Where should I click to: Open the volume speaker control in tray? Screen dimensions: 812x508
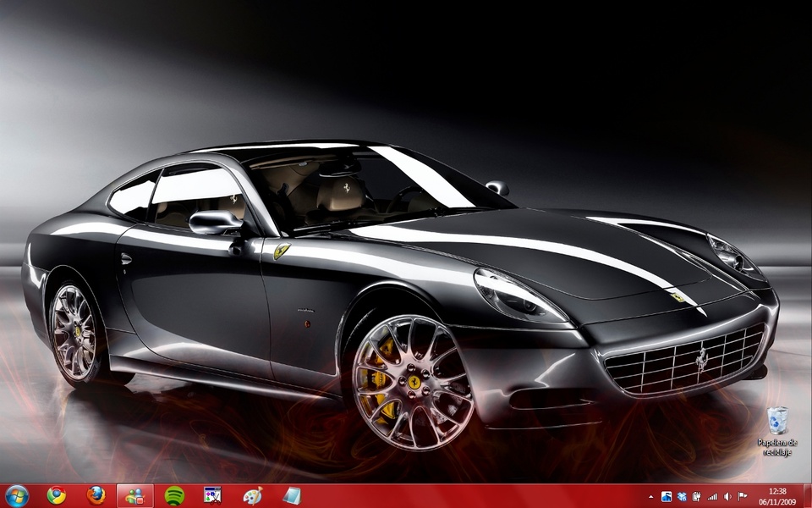(727, 496)
